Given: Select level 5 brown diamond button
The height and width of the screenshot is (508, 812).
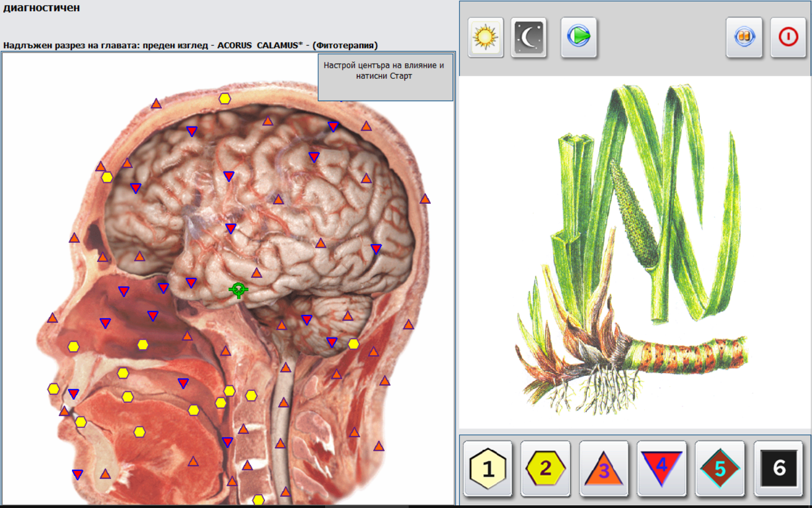Looking at the screenshot, I should (x=720, y=468).
